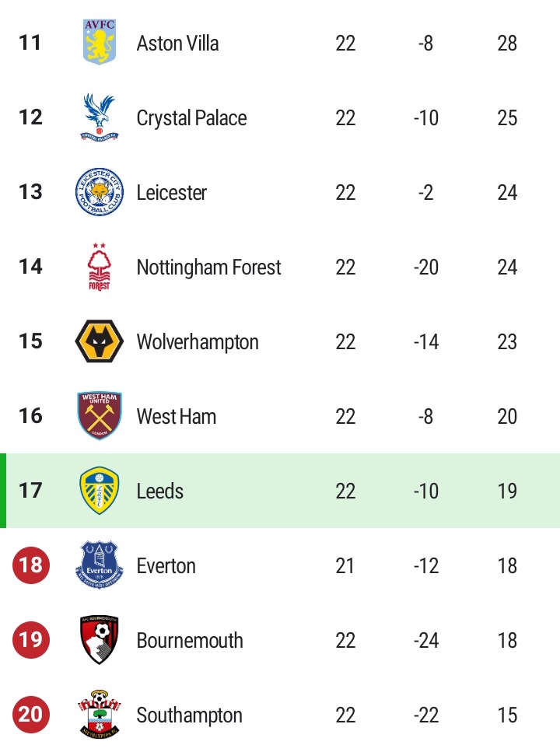Tap the red position 20 badge

coord(31,714)
